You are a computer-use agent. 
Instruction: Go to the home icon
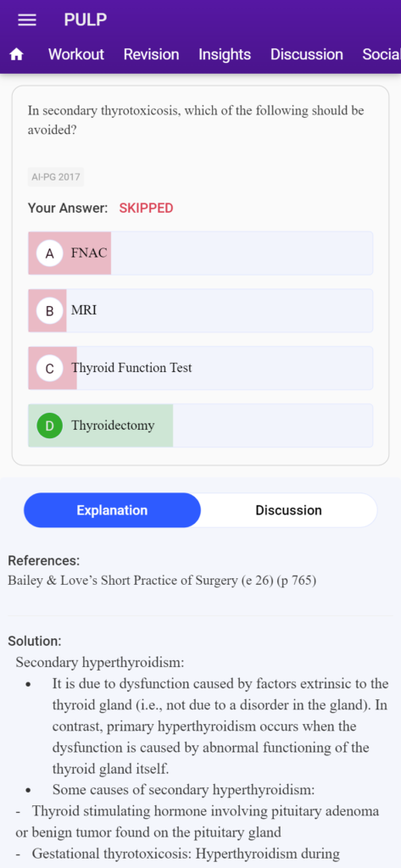click(17, 54)
